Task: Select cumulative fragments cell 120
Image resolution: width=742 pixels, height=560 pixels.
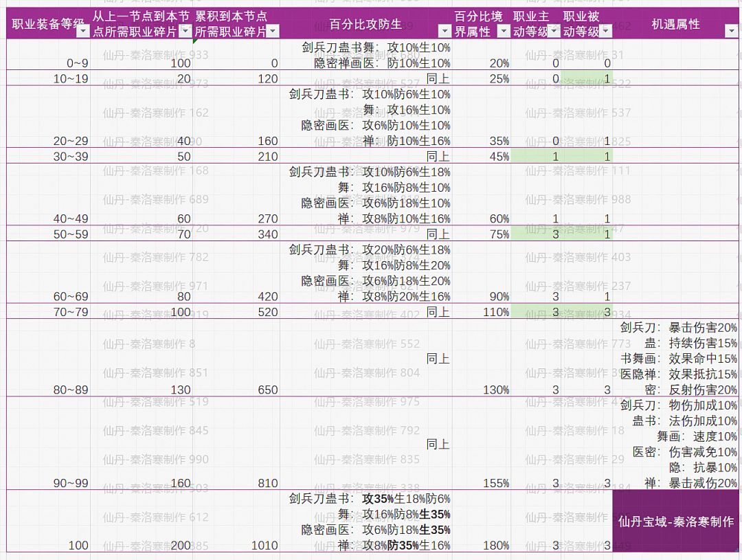Action: (236, 78)
